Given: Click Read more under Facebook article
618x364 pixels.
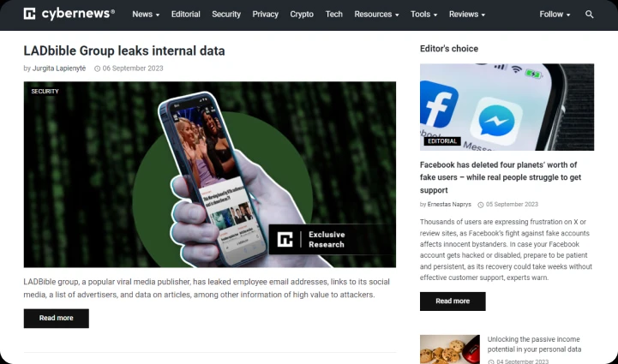Looking at the screenshot, I should 453,301.
